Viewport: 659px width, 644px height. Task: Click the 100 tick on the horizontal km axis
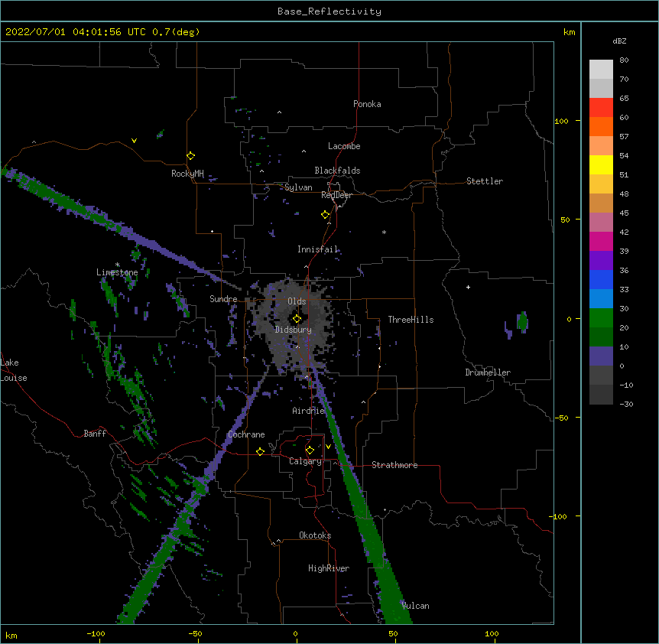pyautogui.click(x=492, y=633)
